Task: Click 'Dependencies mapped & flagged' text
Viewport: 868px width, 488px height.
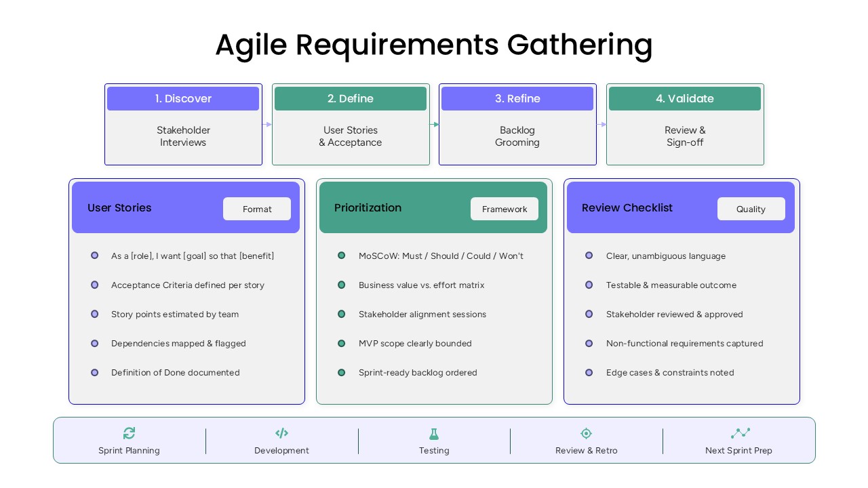Action: [x=178, y=344]
